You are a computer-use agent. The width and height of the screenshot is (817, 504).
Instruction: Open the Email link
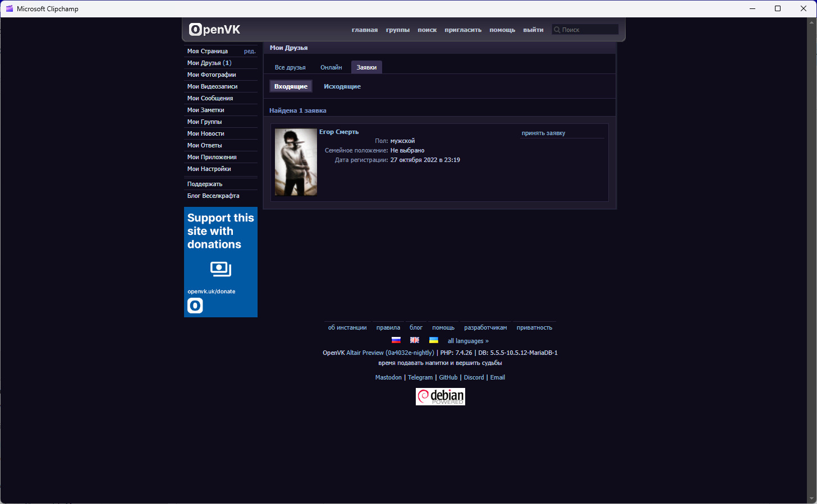click(x=498, y=377)
